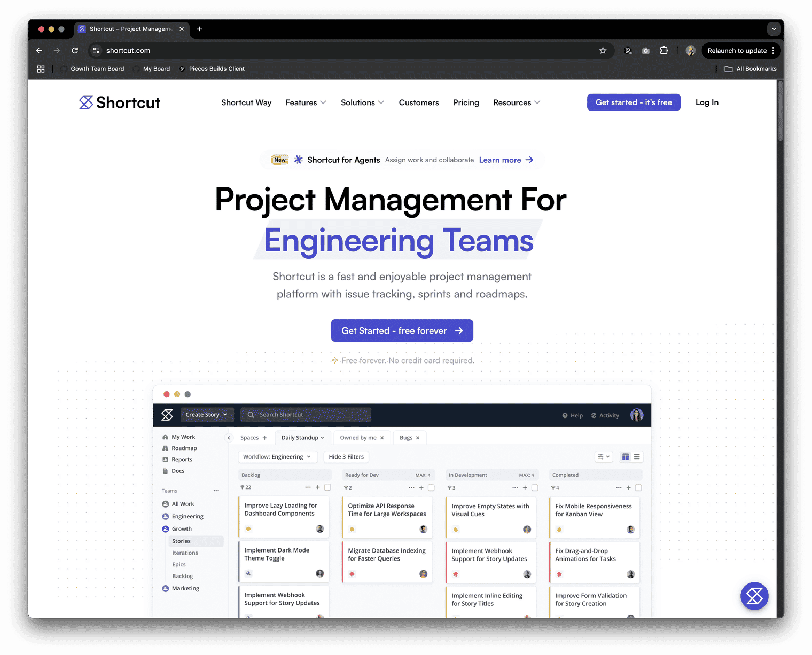Screen dimensions: 812x655
Task: Open the Teams three-dot menu
Action: pos(216,491)
